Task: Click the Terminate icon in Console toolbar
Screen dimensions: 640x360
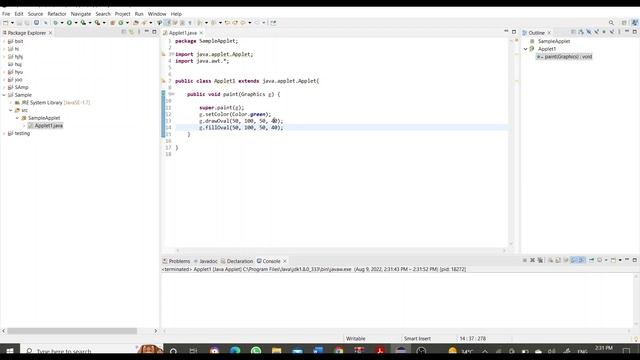Action: (x=525, y=260)
